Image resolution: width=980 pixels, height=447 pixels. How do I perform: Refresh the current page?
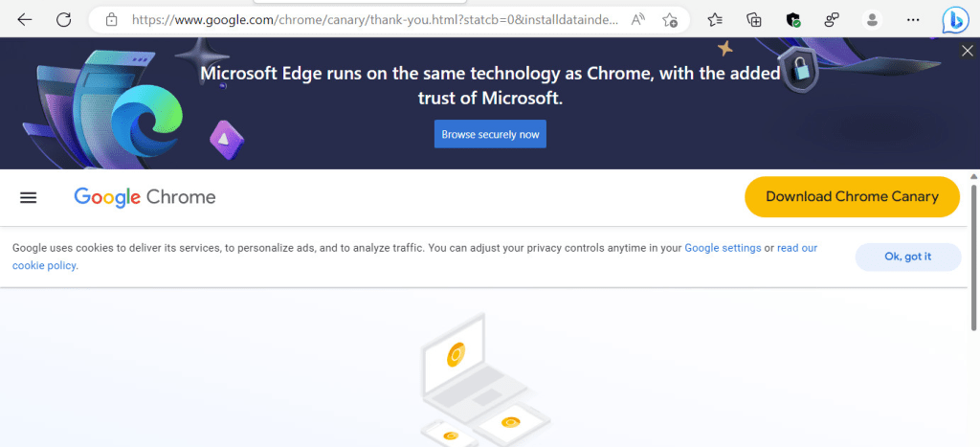(64, 19)
